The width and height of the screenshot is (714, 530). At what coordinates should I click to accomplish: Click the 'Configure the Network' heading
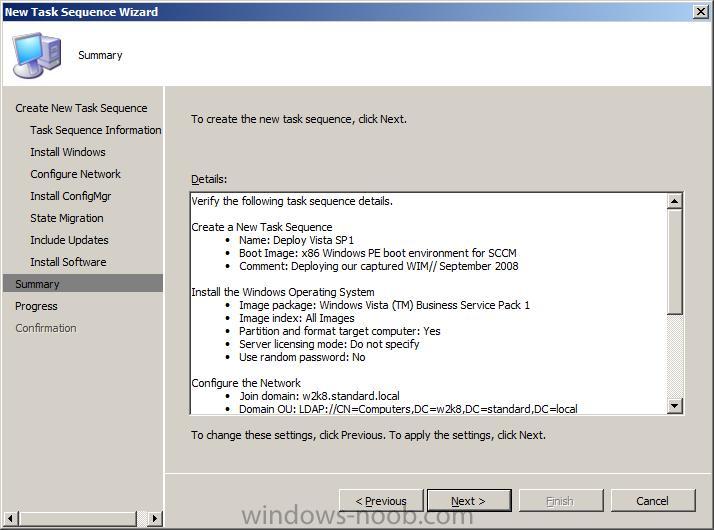246,383
